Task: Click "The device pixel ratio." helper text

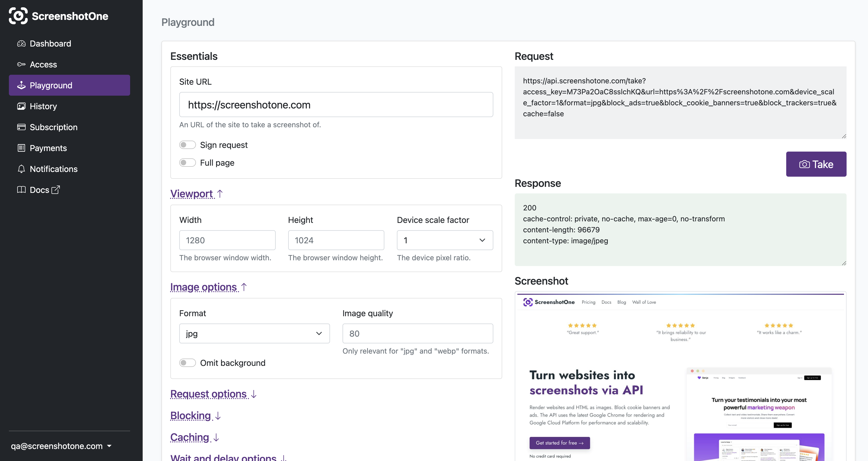Action: coord(434,257)
